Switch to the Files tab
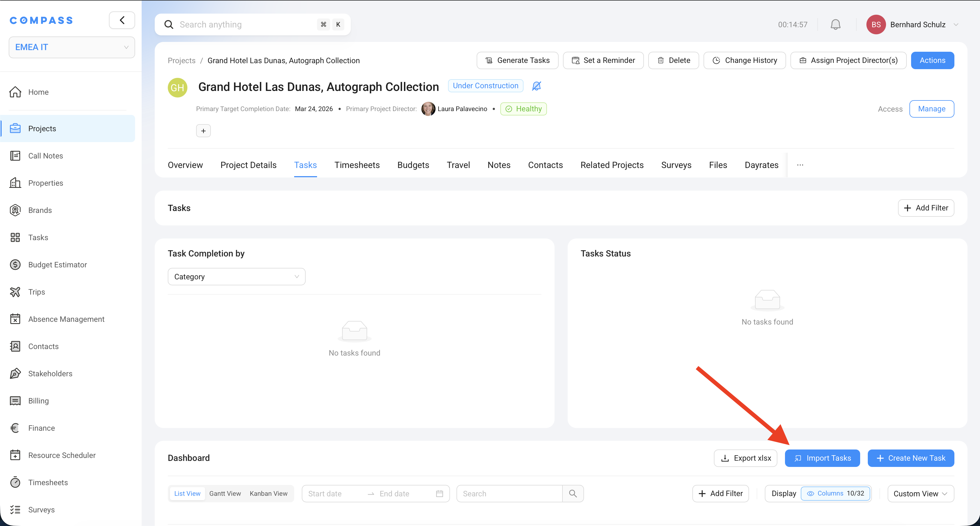Image resolution: width=980 pixels, height=526 pixels. point(718,165)
